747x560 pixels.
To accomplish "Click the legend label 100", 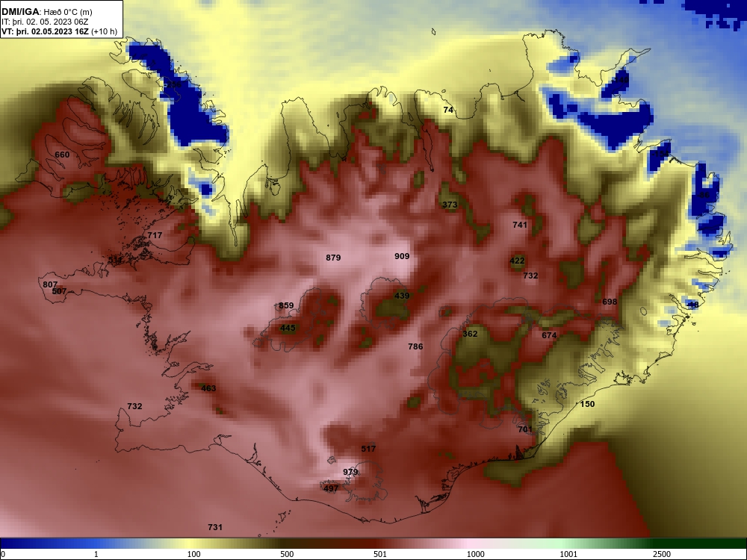I will (x=194, y=554).
